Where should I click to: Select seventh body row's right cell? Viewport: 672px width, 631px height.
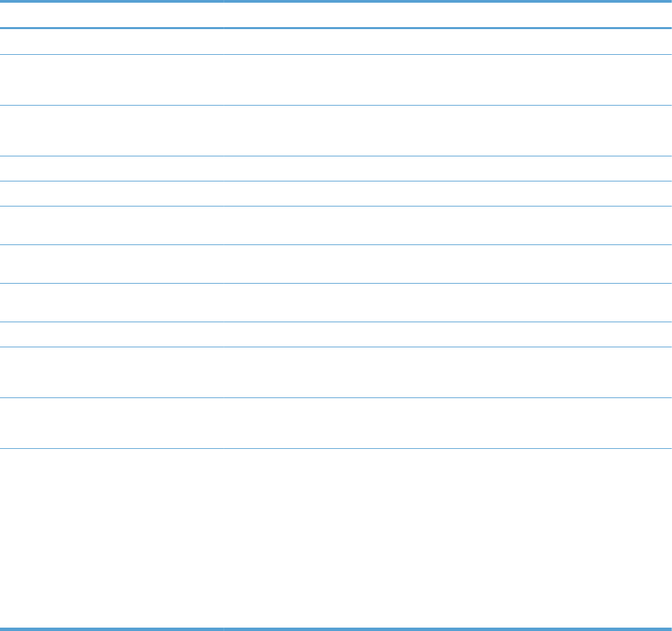click(x=448, y=264)
